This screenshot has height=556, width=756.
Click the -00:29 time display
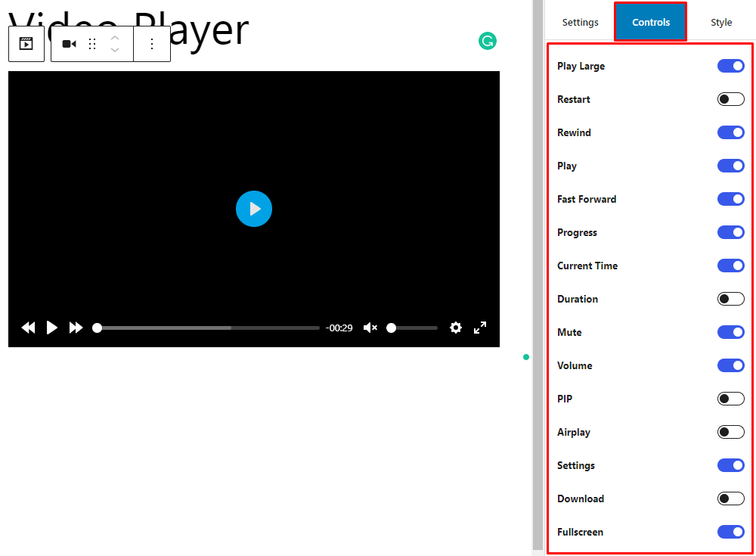[x=339, y=328]
